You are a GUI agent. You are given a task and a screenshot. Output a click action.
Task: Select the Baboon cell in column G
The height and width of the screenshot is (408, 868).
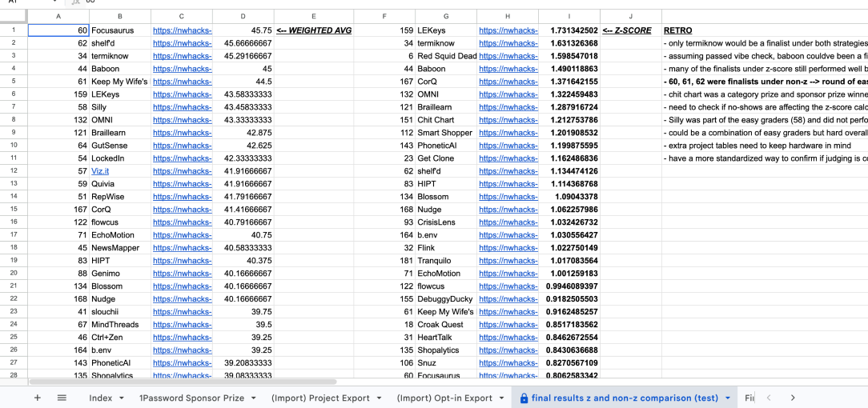coord(446,69)
